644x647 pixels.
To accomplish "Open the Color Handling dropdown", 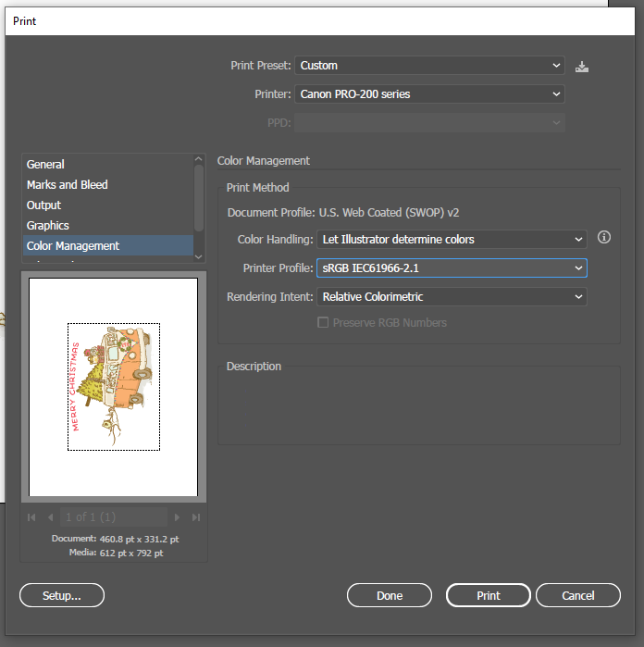I will coord(452,240).
